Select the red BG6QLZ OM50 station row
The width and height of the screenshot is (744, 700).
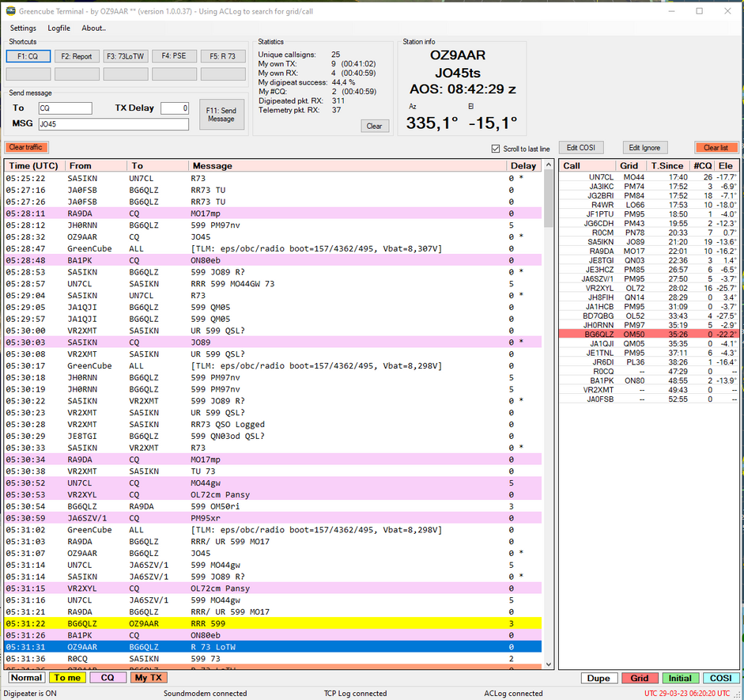pos(649,334)
